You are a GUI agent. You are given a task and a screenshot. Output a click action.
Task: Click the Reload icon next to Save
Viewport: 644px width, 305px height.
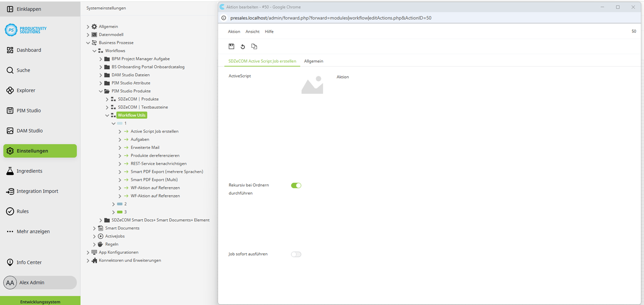[x=243, y=46]
